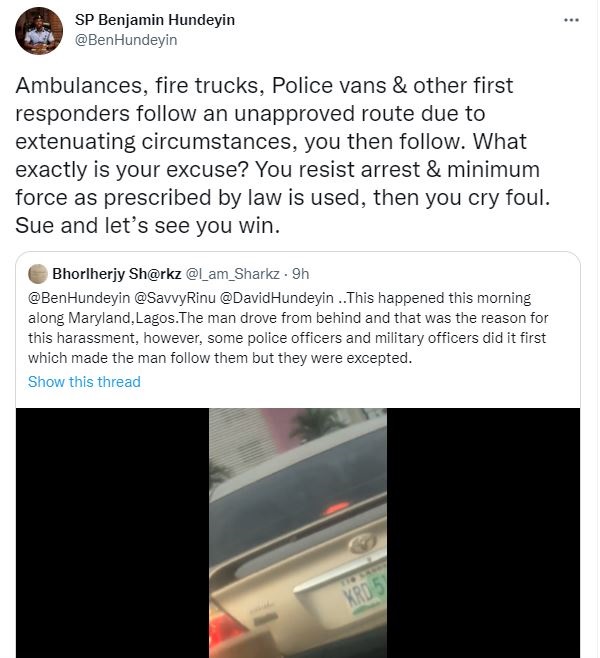Click the quoted tweet text body
Viewport: 600px width, 658px height.
click(288, 328)
